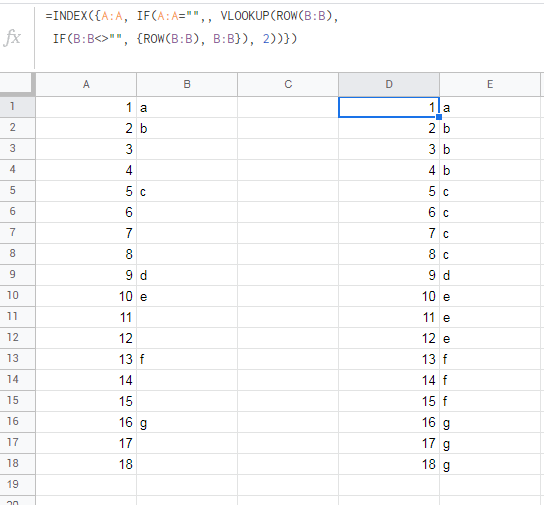Click empty cell B3
Image resolution: width=544 pixels, height=505 pixels.
187,149
